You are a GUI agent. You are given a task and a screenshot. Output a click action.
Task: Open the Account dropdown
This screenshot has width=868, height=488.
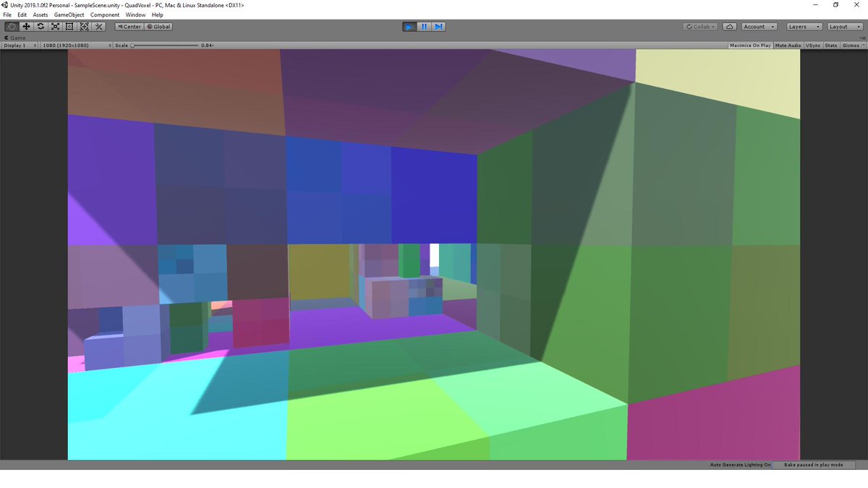coord(759,27)
